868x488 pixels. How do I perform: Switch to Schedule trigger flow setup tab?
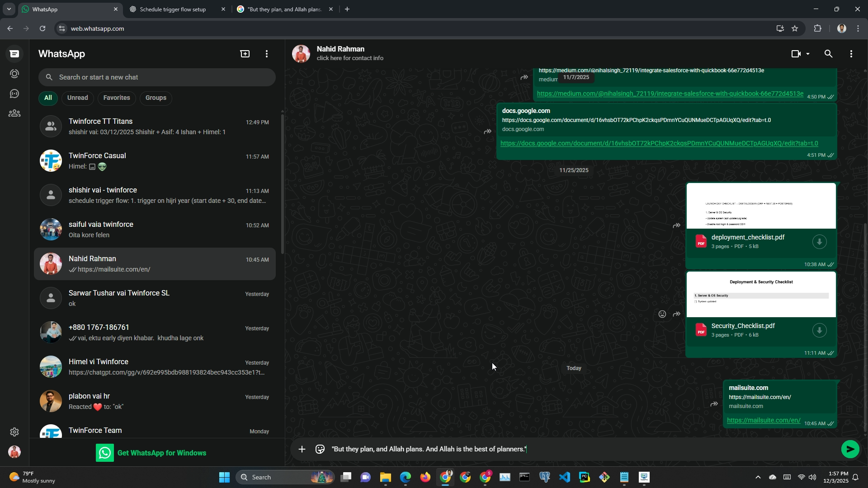[x=173, y=9]
